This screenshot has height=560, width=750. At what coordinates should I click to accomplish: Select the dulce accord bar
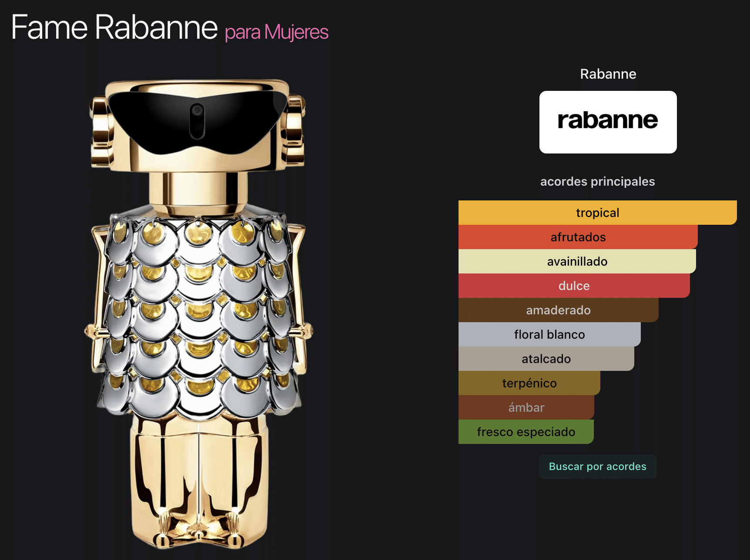(574, 286)
